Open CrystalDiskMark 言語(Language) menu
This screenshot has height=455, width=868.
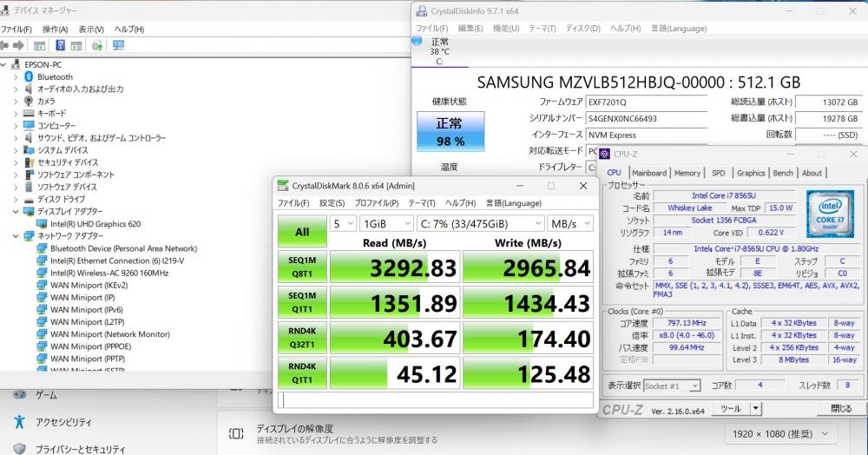tap(514, 203)
